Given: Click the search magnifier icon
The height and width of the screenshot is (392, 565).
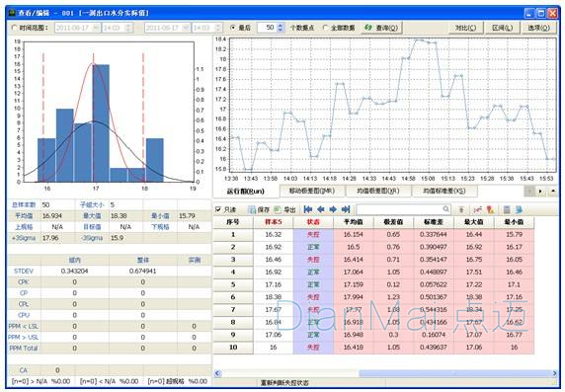Looking at the screenshot, I should (446, 209).
